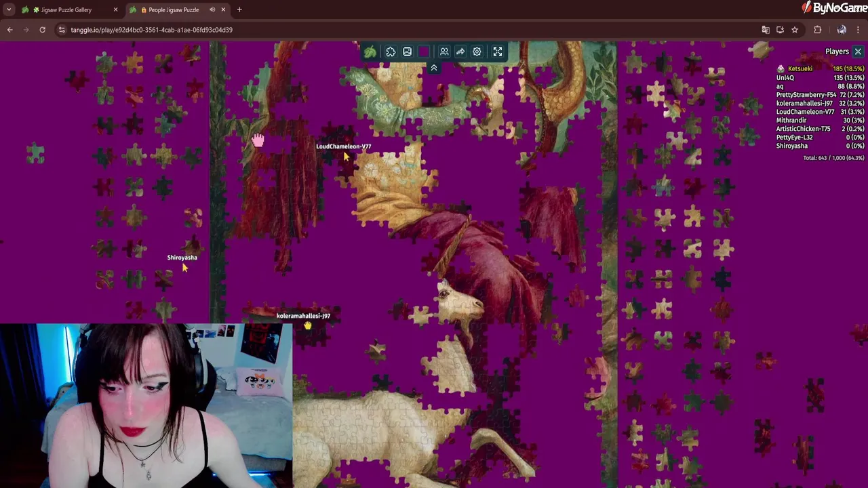Select player PrettyStrawberry-F54 in the list
868x488 pixels.
coord(820,95)
